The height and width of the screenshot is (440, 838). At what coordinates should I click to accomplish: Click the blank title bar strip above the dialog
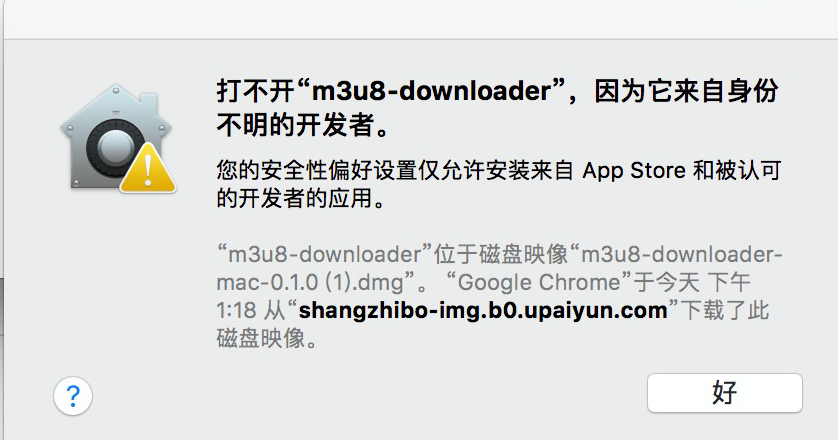pyautogui.click(x=421, y=19)
